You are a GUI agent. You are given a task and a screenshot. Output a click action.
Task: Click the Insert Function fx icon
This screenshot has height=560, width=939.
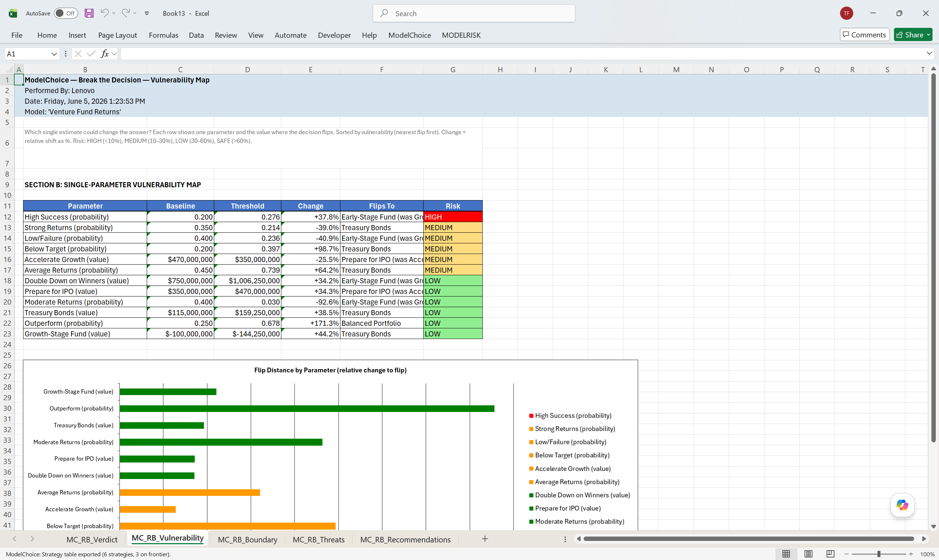pos(105,54)
